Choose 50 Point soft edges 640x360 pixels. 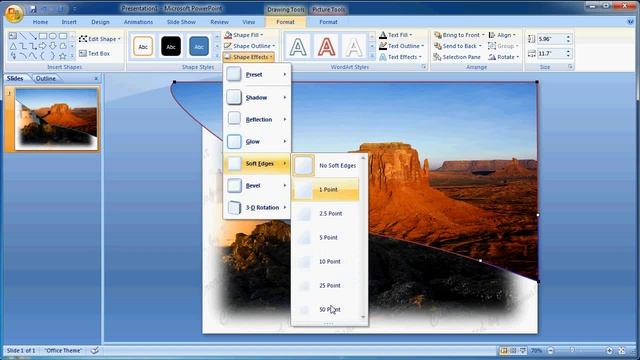(326, 310)
